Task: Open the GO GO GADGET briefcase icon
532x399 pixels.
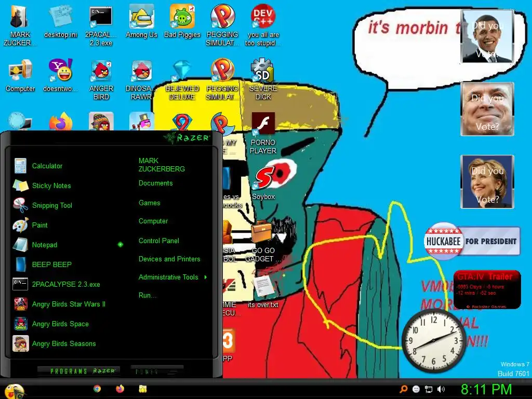Action: point(263,241)
